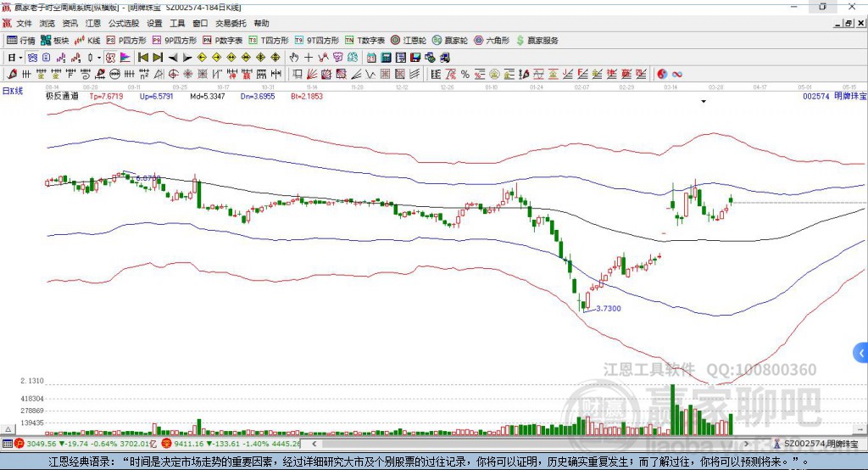
Task: Toggle the gradient flag chart icon
Action: click(125, 58)
